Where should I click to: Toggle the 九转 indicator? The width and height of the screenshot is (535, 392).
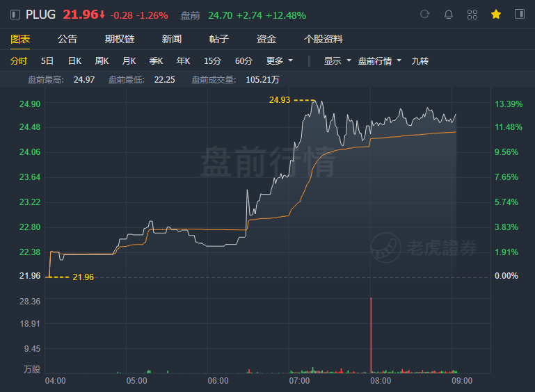click(x=420, y=61)
